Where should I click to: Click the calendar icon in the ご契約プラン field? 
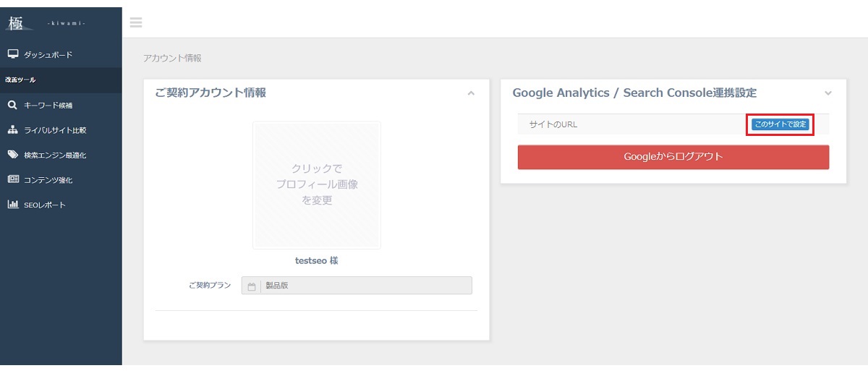tap(252, 286)
